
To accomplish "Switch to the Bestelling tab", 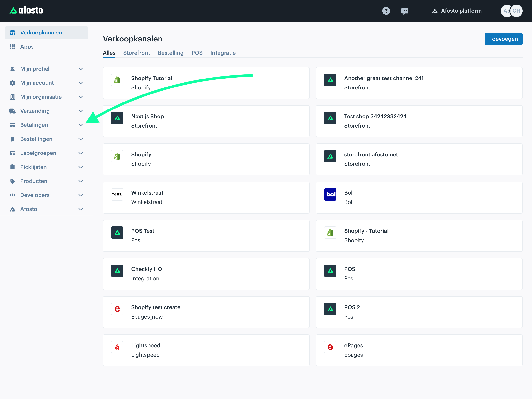I will [171, 53].
